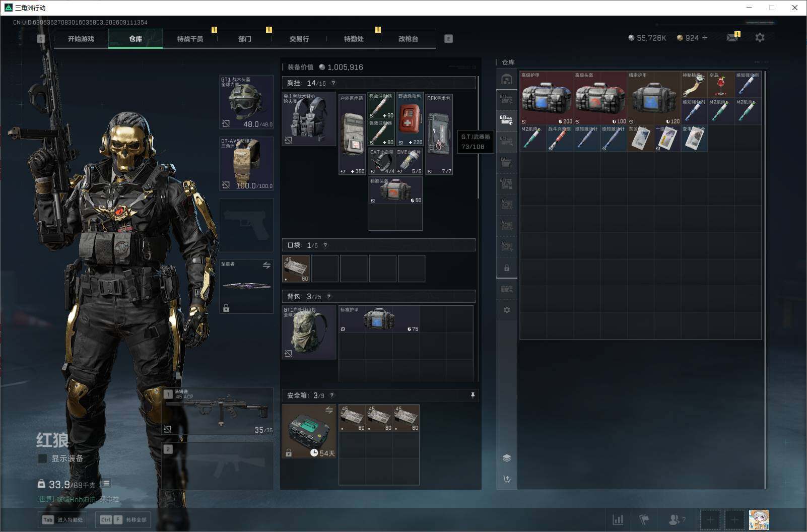This screenshot has width=807, height=532.
Task: Click the 胸挂 help question mark
Action: click(x=333, y=83)
